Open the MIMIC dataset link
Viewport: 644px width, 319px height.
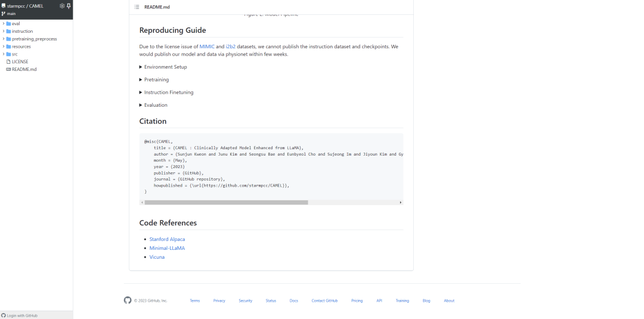[x=207, y=47]
